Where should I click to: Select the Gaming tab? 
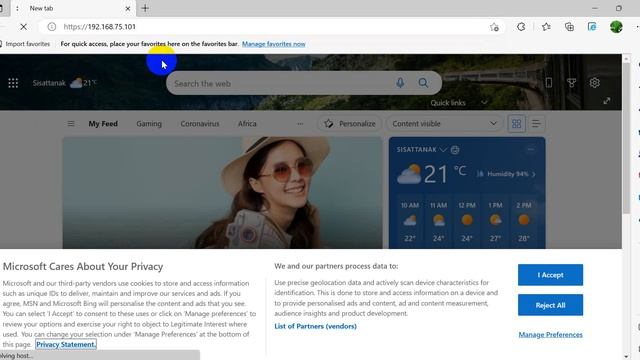tap(149, 123)
